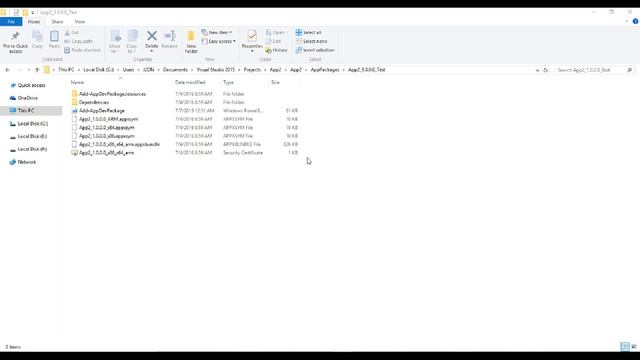Click Copy path in the ribbon
640x360 pixels.
click(78, 41)
